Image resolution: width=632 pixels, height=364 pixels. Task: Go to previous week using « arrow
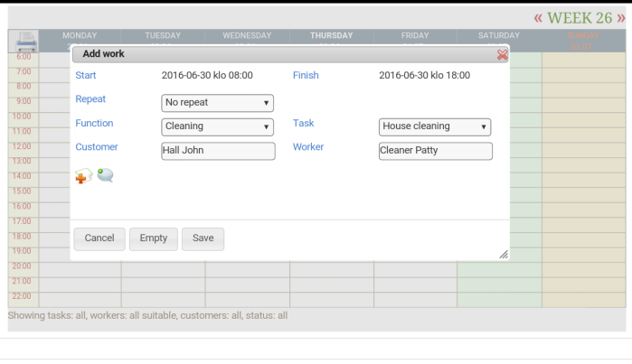[538, 18]
